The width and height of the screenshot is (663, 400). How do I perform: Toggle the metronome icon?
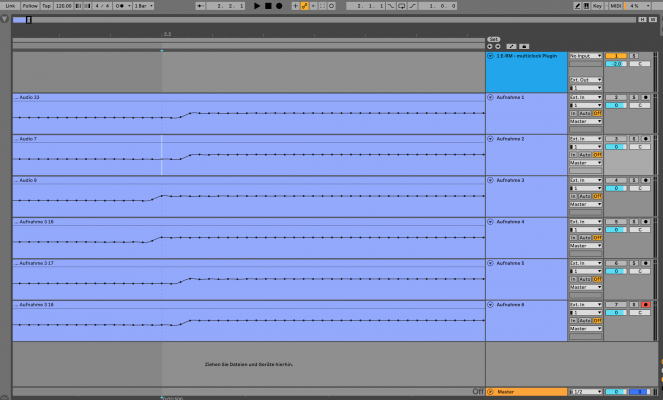[x=122, y=6]
